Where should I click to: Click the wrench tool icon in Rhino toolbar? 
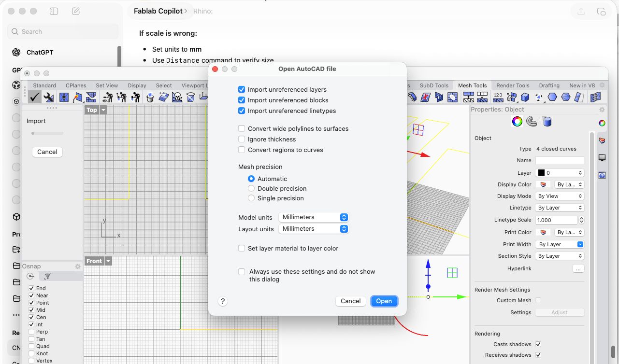tap(49, 97)
